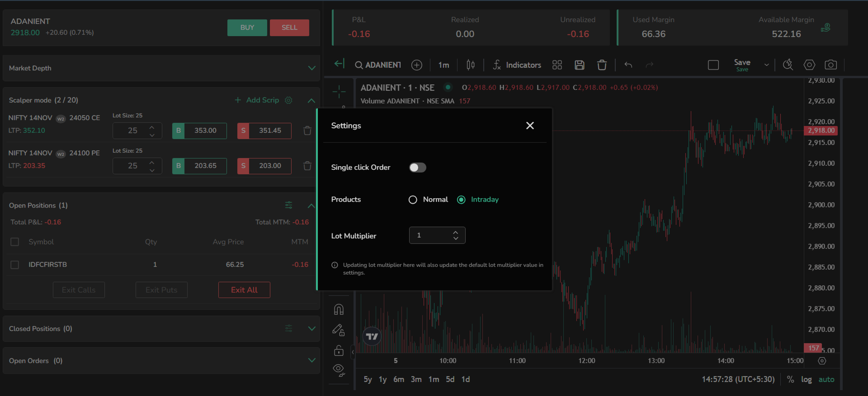Open Open Positions filter settings icon
The height and width of the screenshot is (396, 868).
coord(288,205)
